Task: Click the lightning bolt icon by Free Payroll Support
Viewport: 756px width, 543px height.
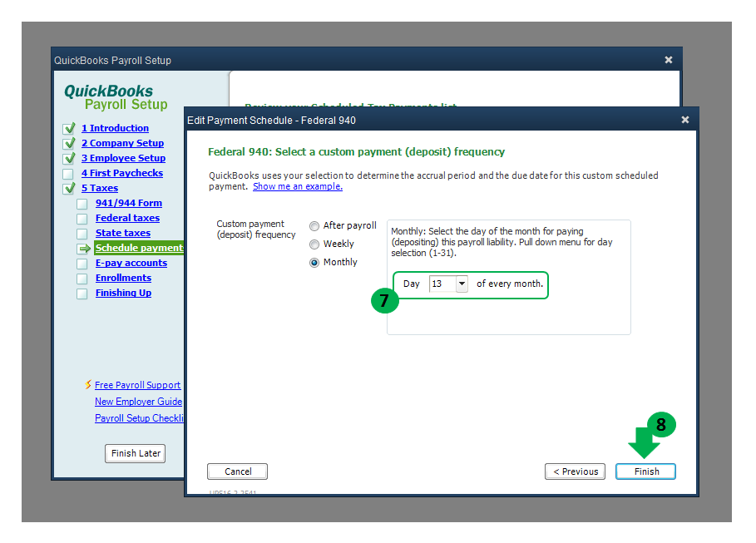Action: click(x=88, y=384)
